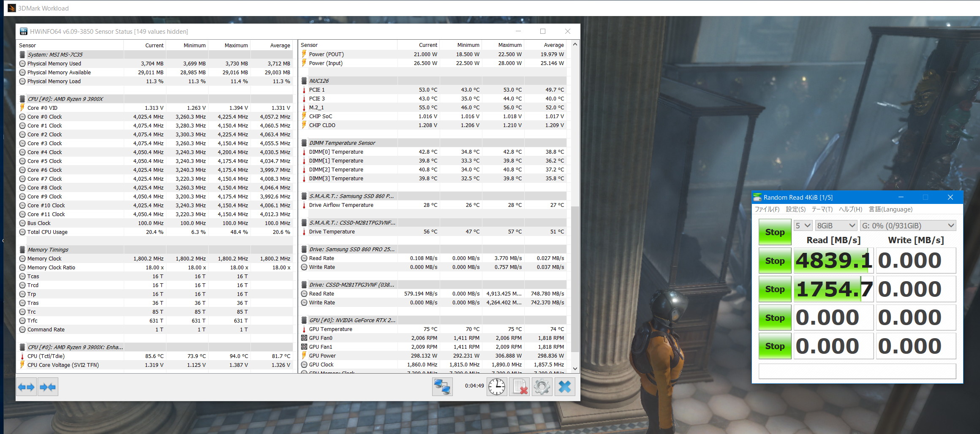Screen dimensions: 980x434
Task: Click the GPU [#0]: NVIDIA GeForce RTX header
Action: click(433, 320)
